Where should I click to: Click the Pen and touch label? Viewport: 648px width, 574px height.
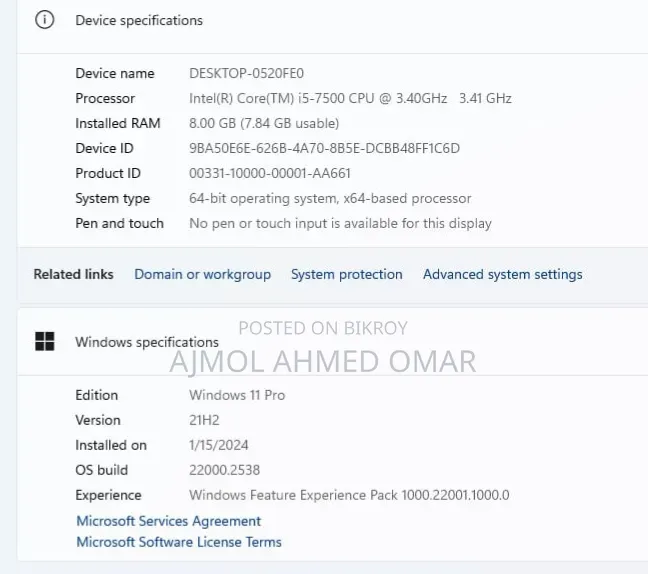pos(119,224)
